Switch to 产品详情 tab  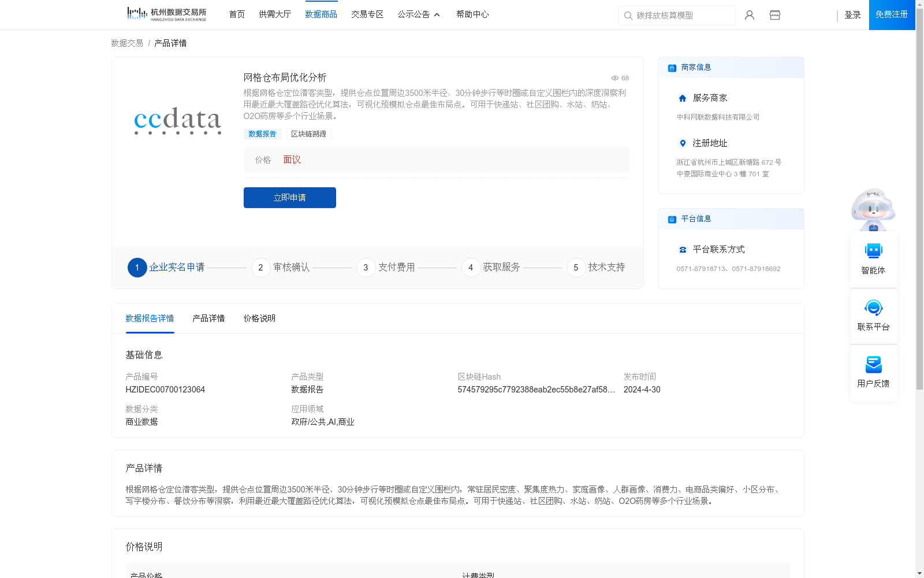pos(208,318)
